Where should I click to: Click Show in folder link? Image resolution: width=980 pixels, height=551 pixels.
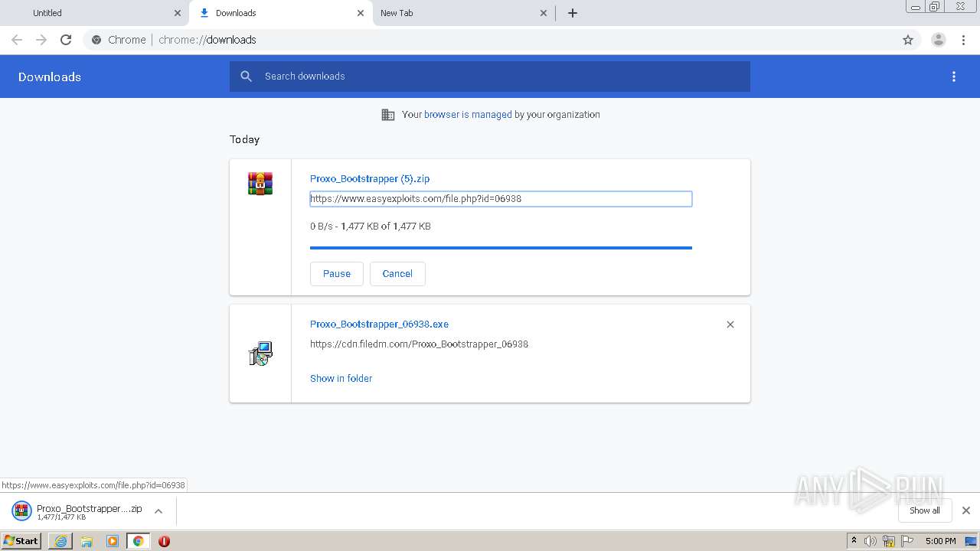[341, 379]
